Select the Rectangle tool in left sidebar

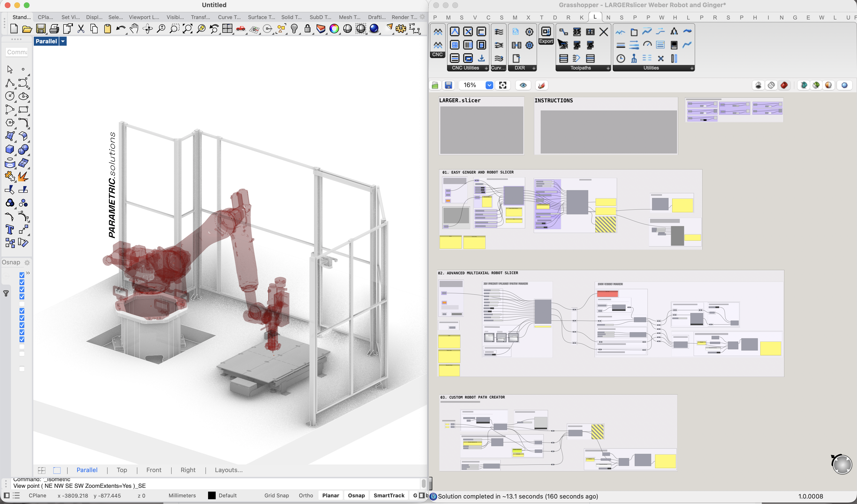[24, 109]
